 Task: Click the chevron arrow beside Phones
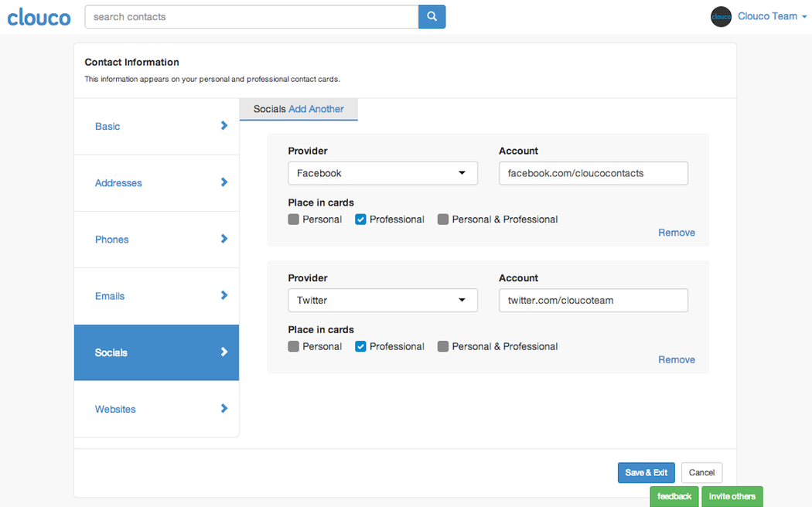coord(224,239)
